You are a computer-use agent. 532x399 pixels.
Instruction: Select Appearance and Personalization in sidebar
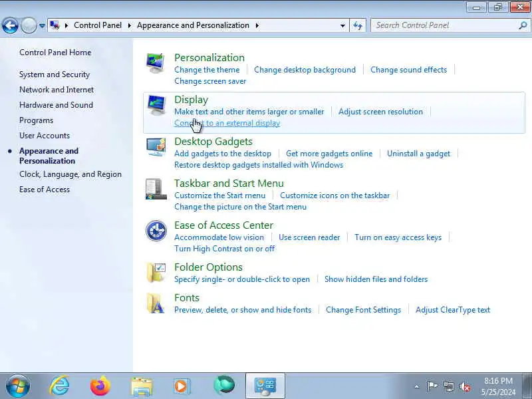49,156
